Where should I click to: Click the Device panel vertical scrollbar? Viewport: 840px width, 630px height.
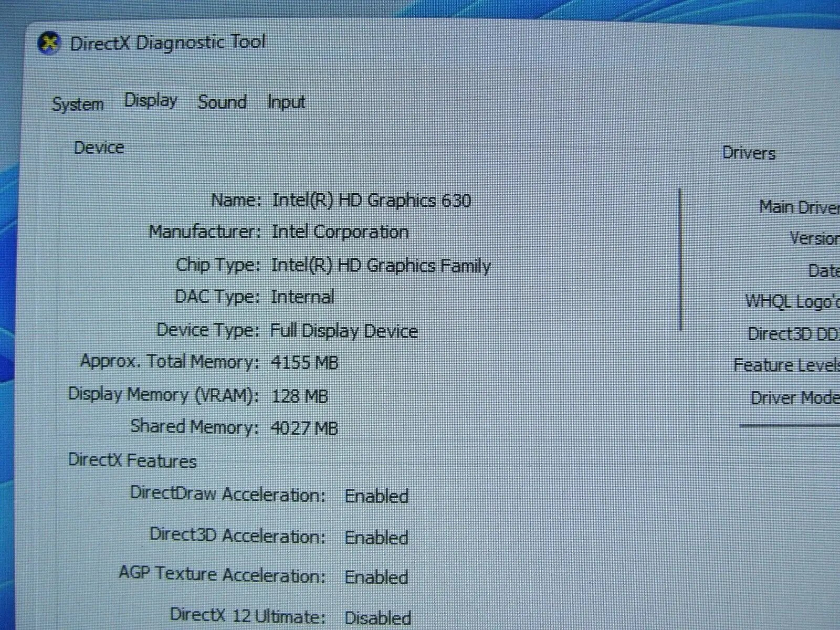tap(680, 260)
